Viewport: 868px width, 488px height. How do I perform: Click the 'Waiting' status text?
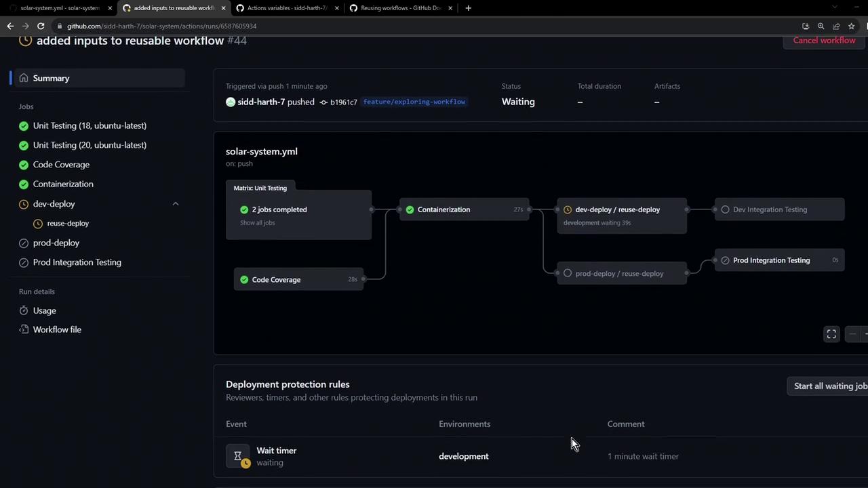(x=518, y=102)
